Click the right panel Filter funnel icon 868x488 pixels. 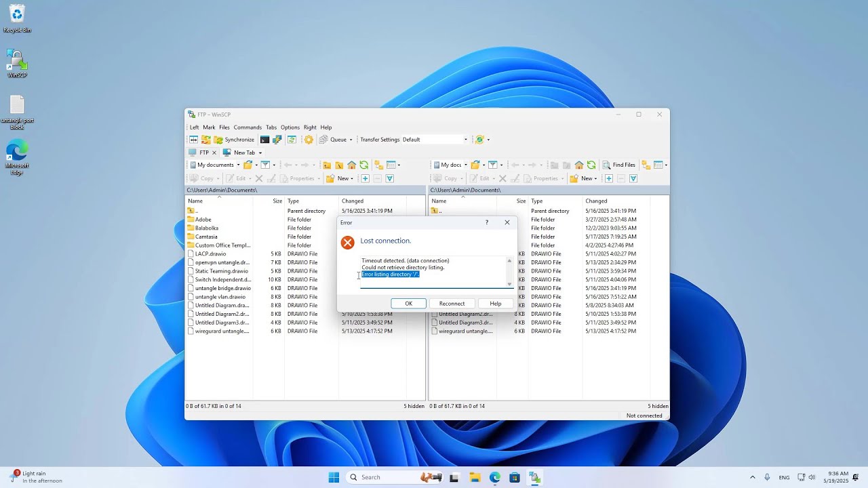(x=492, y=165)
